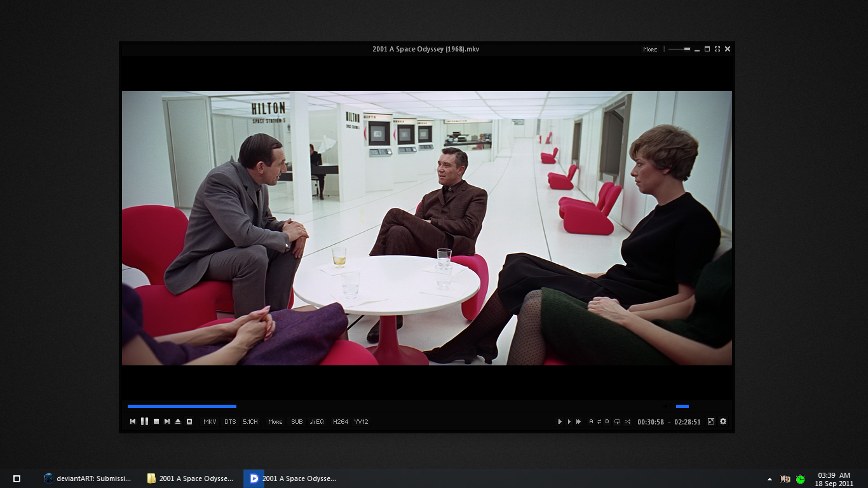This screenshot has width=868, height=488.
Task: Toggle shuffle playback
Action: (x=628, y=421)
